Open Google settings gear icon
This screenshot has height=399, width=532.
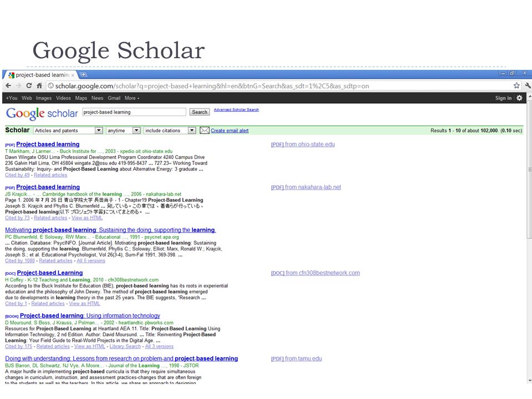tap(519, 98)
